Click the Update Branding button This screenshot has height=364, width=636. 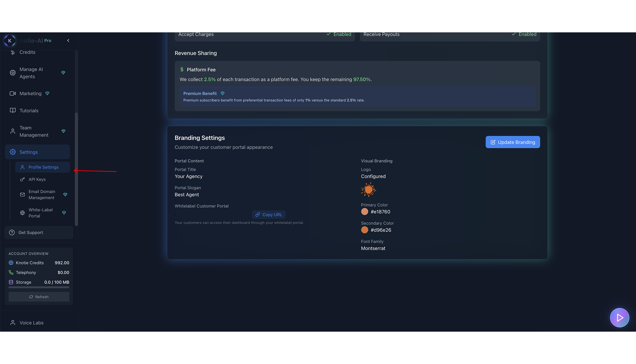tap(513, 142)
